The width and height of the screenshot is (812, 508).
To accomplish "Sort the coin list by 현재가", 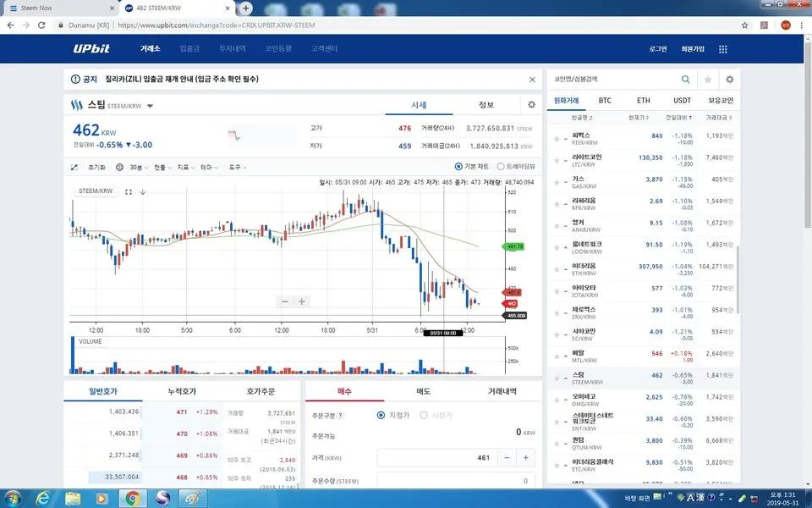I will 638,118.
